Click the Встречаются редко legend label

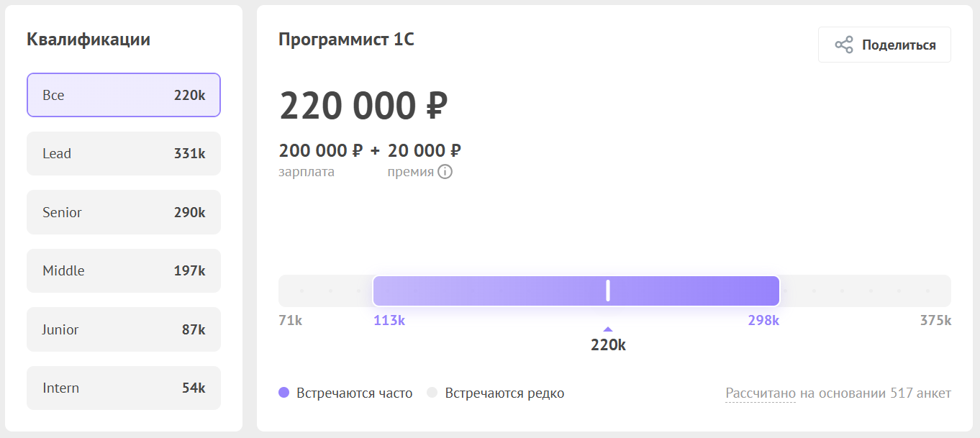(x=504, y=393)
